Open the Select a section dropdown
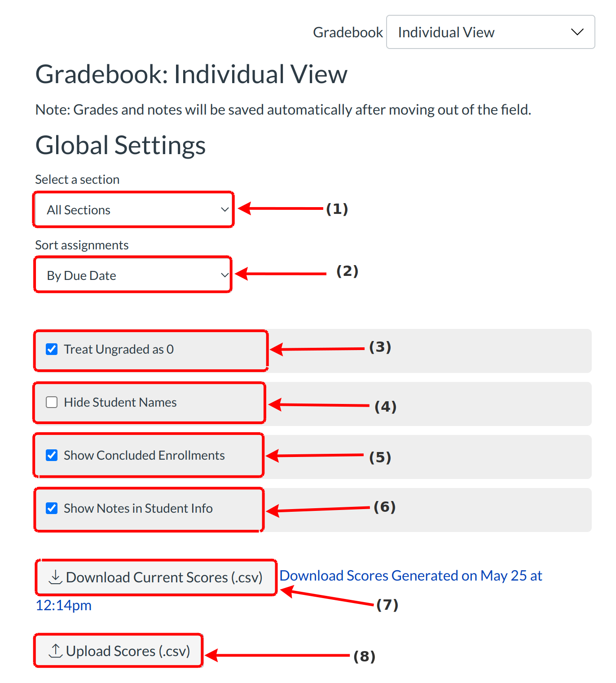This screenshot has height=683, width=616. click(133, 209)
